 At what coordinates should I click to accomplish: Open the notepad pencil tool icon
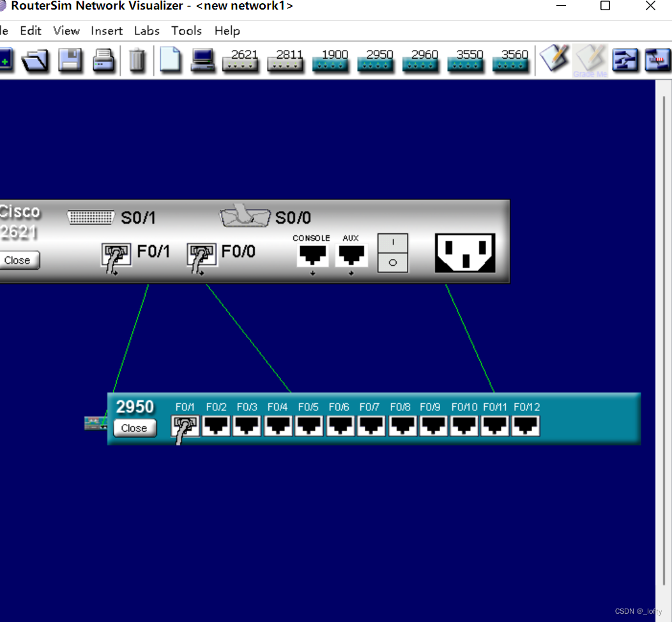554,58
